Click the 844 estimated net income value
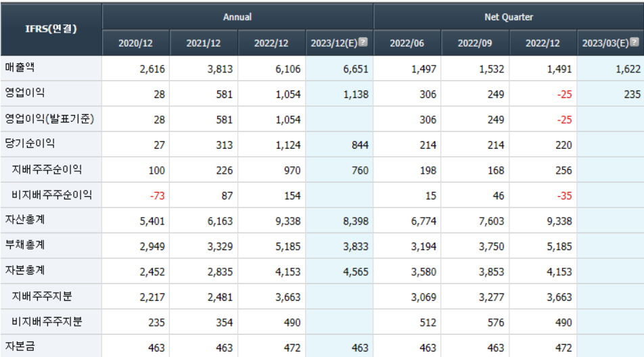 (x=360, y=145)
